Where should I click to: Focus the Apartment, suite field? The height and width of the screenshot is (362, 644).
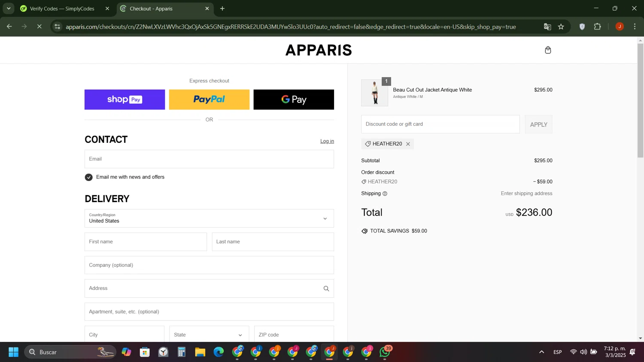coord(209,312)
